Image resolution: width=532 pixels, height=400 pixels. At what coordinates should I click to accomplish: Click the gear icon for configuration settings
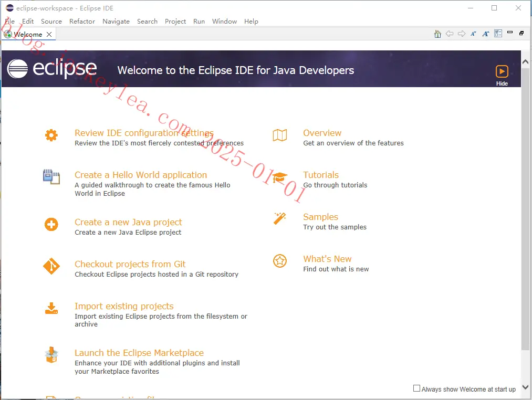coord(51,135)
